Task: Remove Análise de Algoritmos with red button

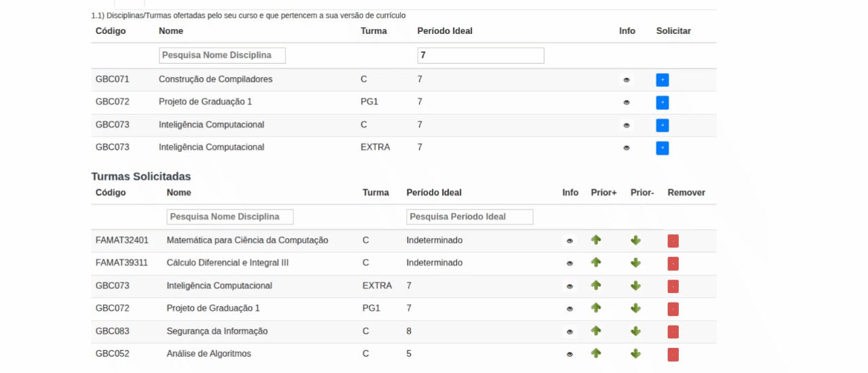Action: point(673,354)
